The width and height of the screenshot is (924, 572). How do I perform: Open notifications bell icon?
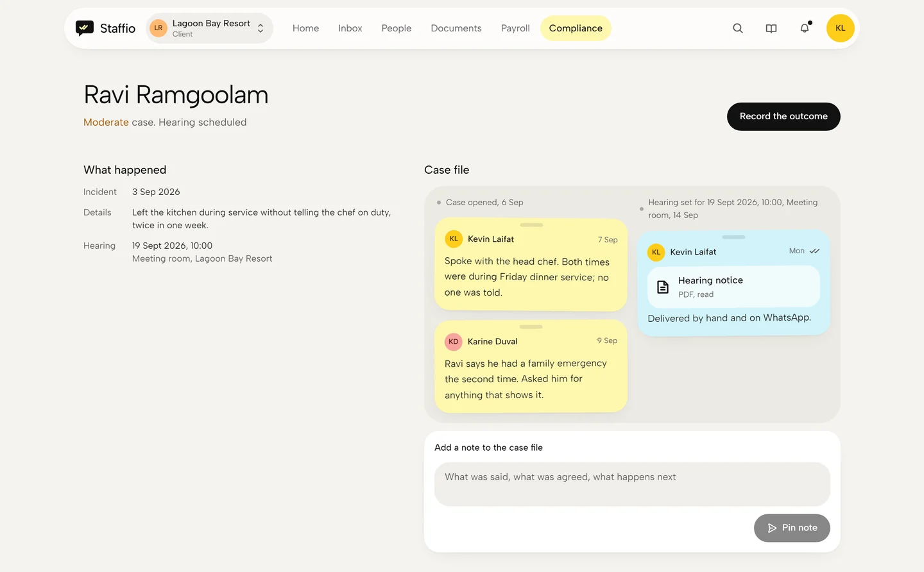click(805, 28)
